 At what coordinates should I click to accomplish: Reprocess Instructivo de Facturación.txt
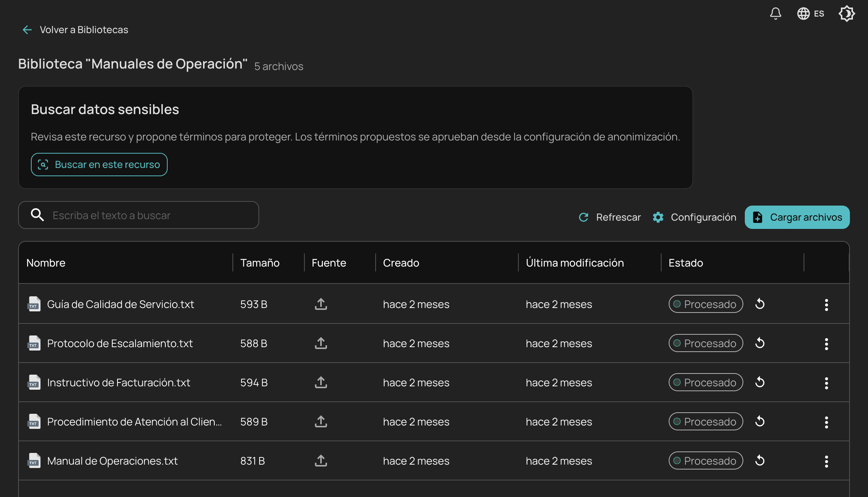pyautogui.click(x=760, y=382)
